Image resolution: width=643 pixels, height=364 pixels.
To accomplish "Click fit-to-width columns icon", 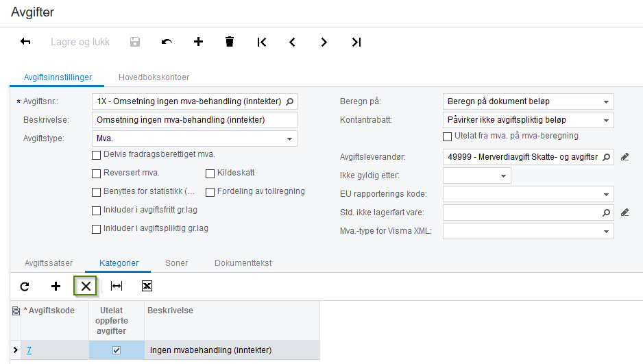I will pyautogui.click(x=117, y=286).
